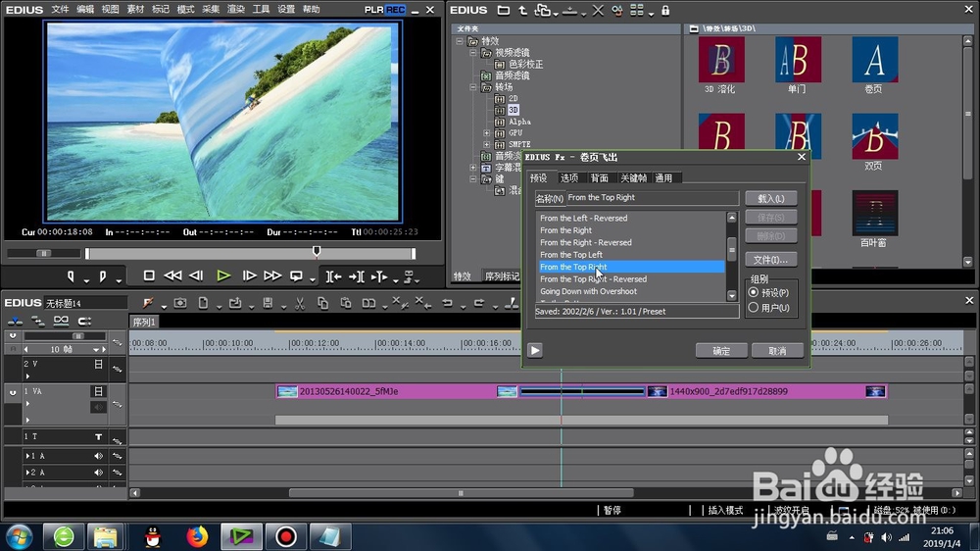Click the 确定 button in dialog
Image resolution: width=980 pixels, height=551 pixels.
(x=721, y=350)
